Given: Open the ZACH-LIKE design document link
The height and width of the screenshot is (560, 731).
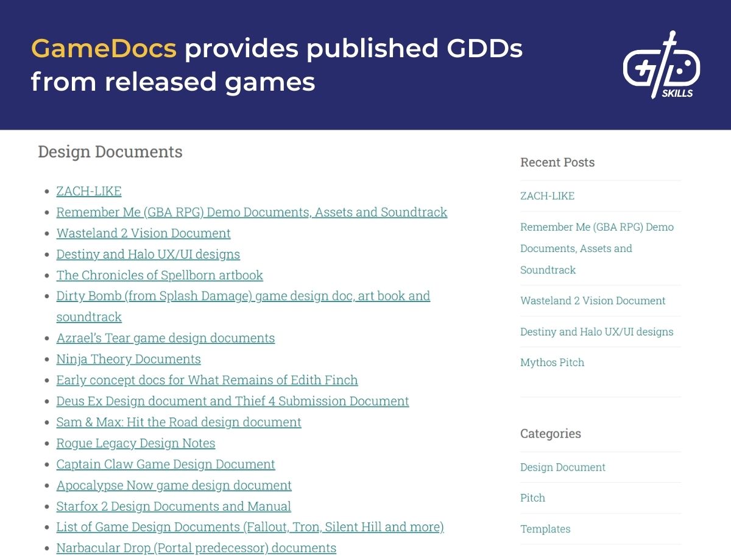Looking at the screenshot, I should (x=88, y=191).
